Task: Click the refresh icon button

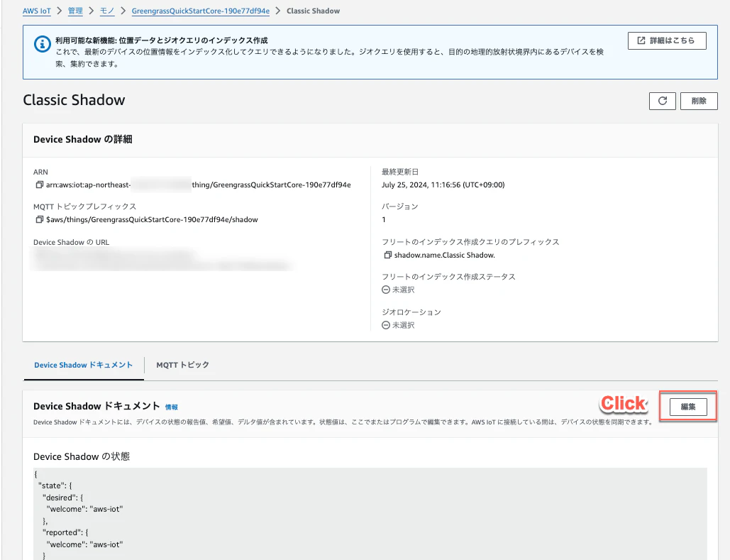Action: tap(662, 101)
